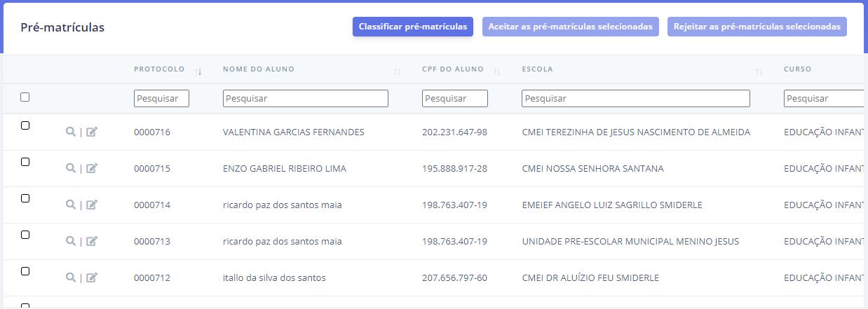Click the edit icon for protocol 0000713
The width and height of the screenshot is (868, 309).
click(92, 241)
